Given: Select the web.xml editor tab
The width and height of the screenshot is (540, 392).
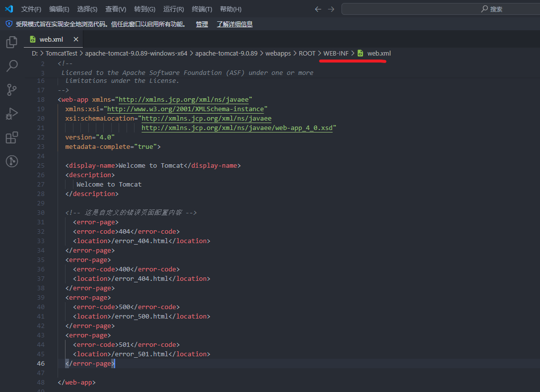Looking at the screenshot, I should (54, 39).
